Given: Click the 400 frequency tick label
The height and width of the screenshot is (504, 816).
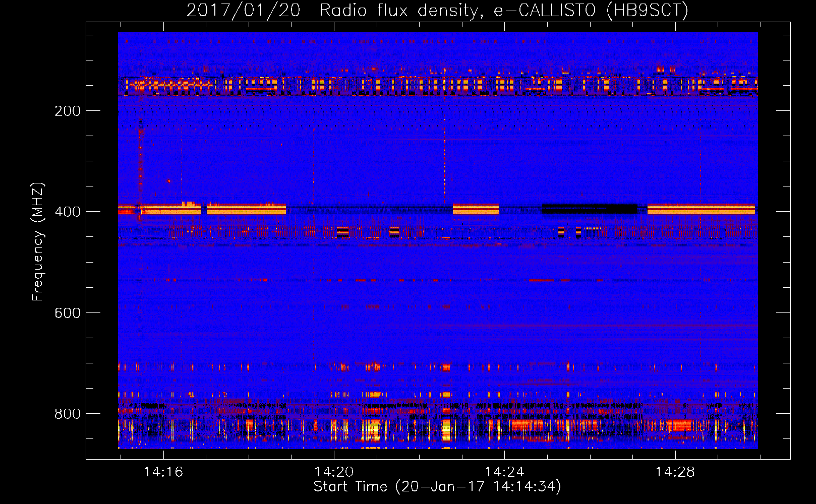Looking at the screenshot, I should point(68,212).
